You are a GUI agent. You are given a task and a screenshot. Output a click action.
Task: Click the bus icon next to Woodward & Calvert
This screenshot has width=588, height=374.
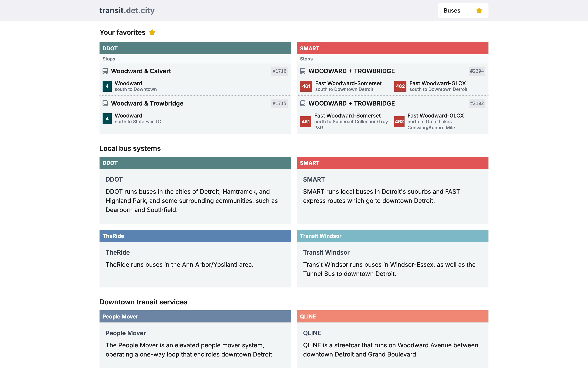pos(105,71)
